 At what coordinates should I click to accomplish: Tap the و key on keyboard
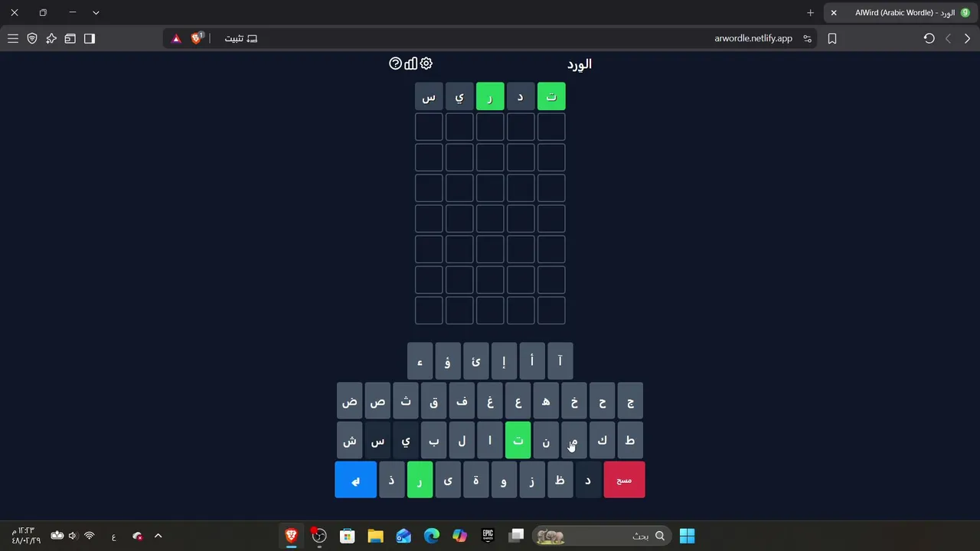point(504,480)
